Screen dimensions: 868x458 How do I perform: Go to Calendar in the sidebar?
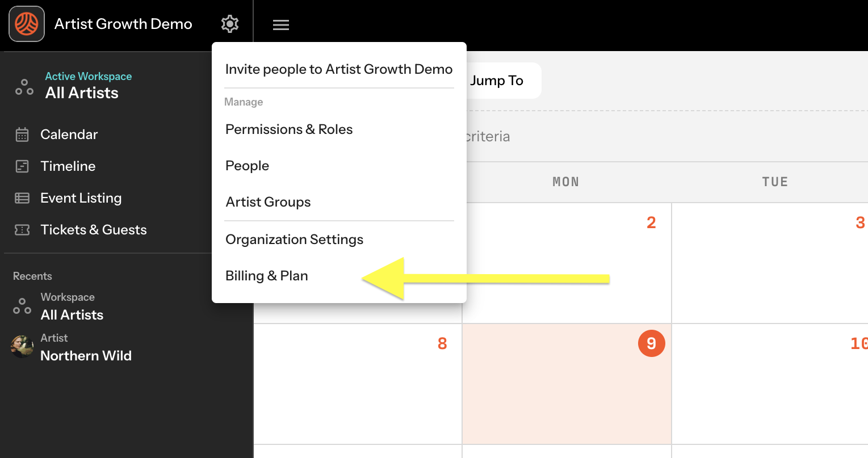click(x=69, y=135)
